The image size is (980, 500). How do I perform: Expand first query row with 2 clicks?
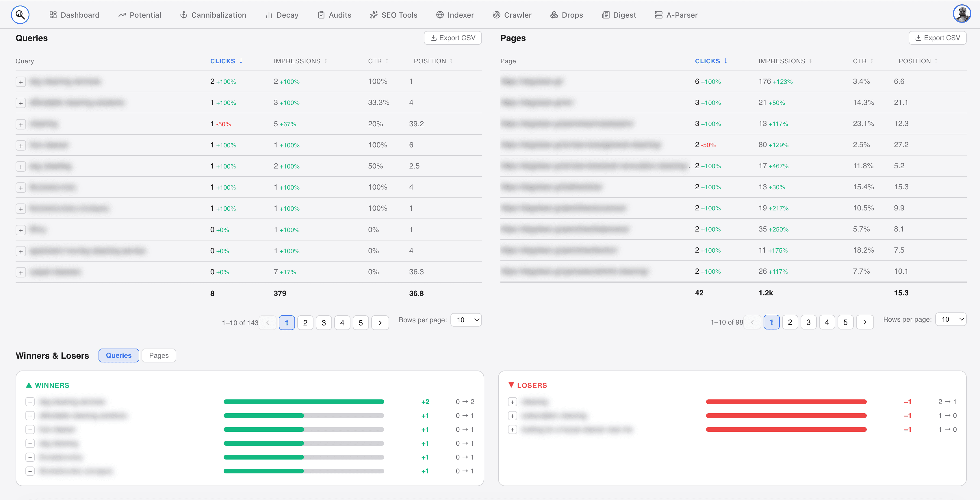tap(21, 82)
